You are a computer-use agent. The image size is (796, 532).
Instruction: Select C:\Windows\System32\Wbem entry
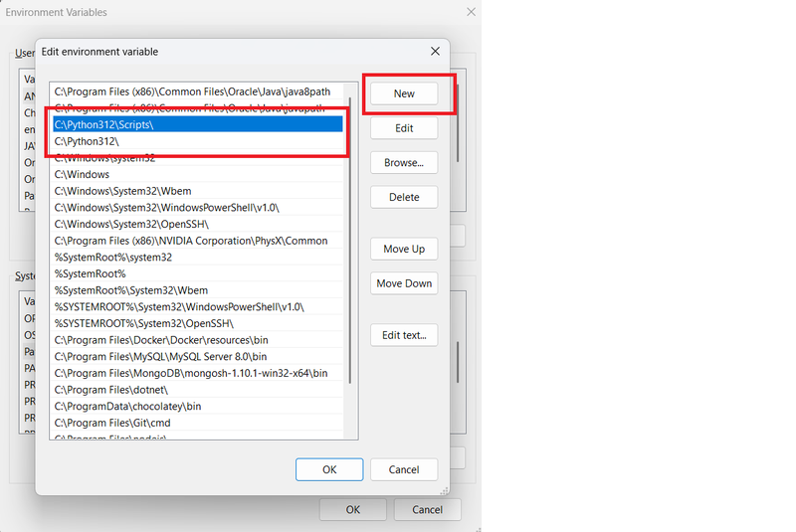click(x=198, y=191)
